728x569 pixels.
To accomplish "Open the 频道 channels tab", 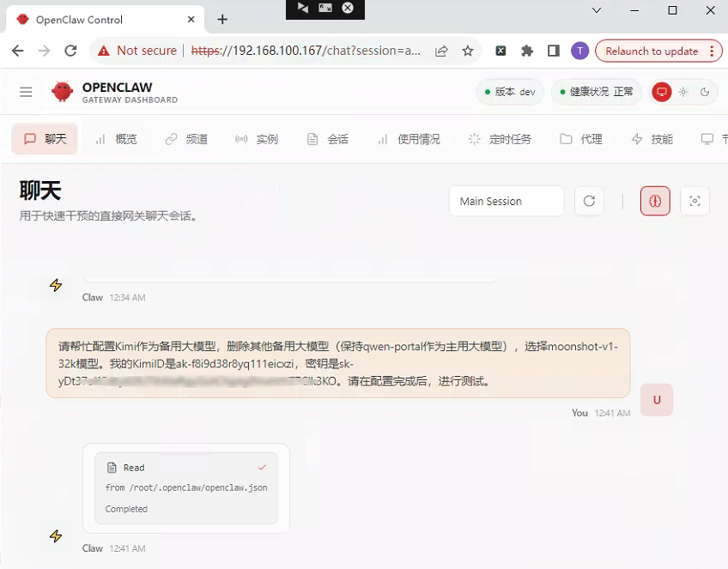I will tap(186, 139).
